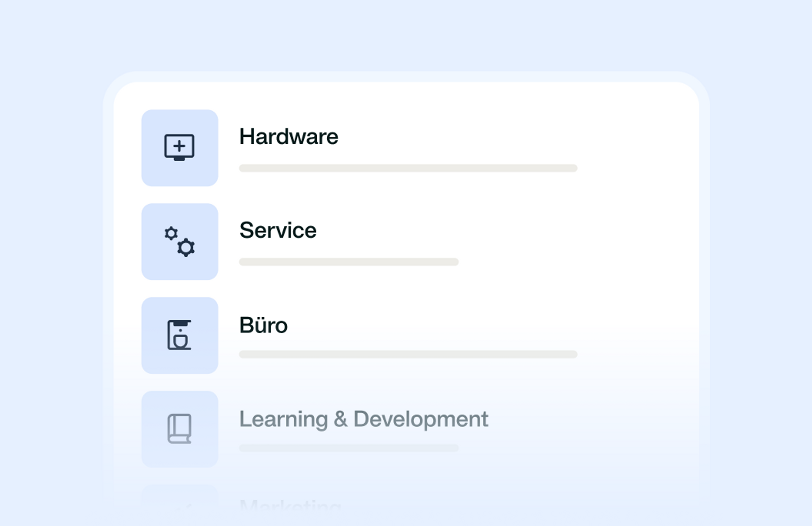
Task: Click the Hardware monitor plus icon
Action: click(179, 148)
